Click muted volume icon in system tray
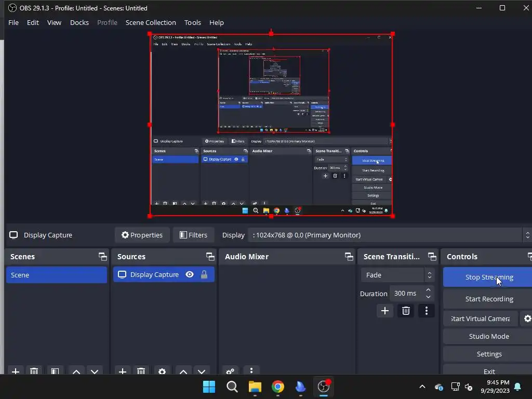532x399 pixels. 469,387
